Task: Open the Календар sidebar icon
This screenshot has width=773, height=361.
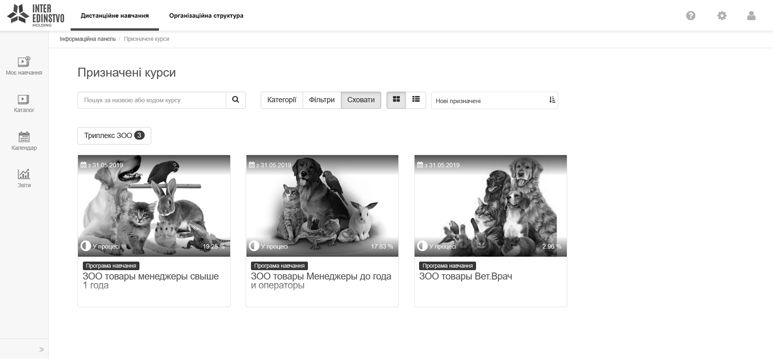Action: [24, 137]
